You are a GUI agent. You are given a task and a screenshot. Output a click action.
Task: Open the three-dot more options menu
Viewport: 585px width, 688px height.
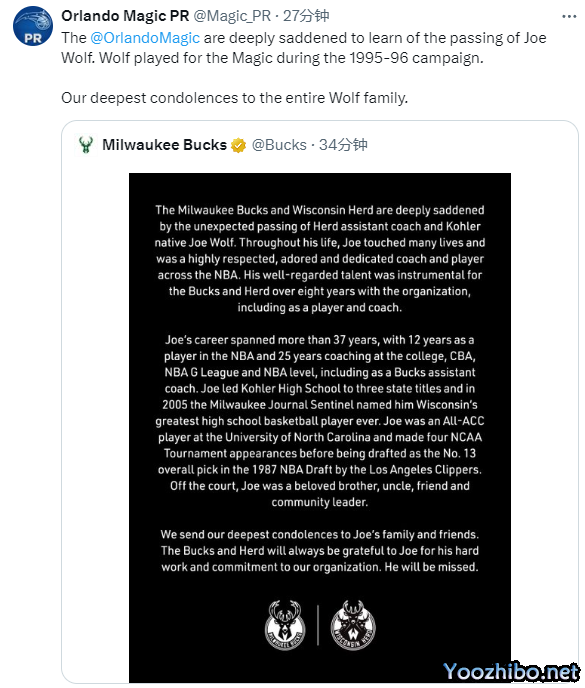click(x=569, y=17)
